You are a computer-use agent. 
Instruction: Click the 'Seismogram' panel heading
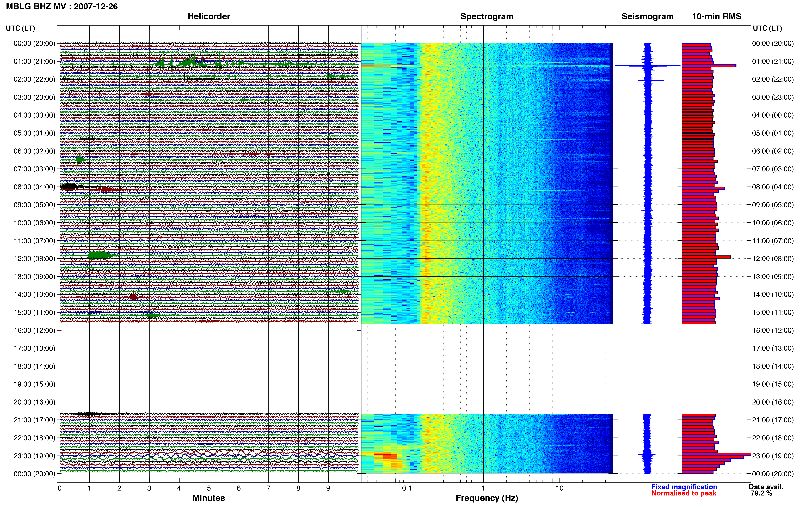click(647, 16)
